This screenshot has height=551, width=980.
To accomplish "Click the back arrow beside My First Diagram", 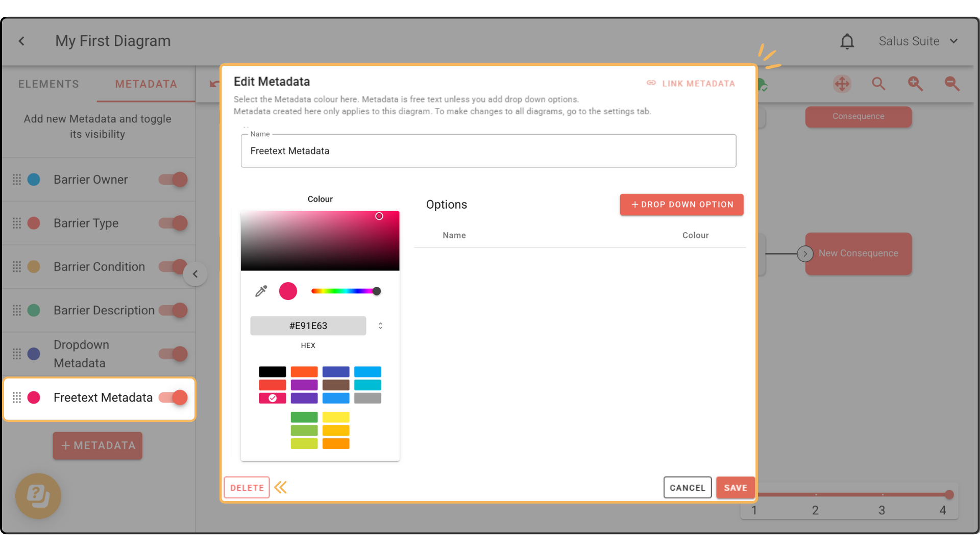I will [21, 41].
